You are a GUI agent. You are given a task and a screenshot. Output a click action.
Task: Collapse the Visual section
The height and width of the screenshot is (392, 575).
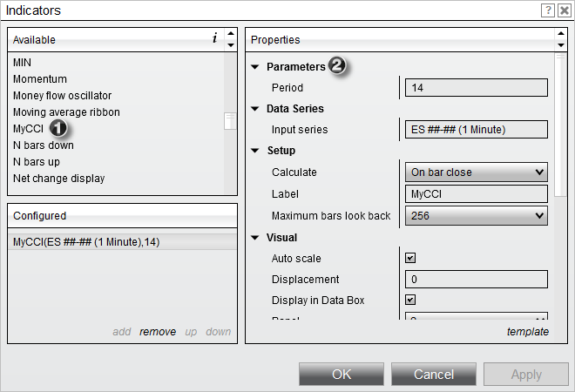tap(255, 238)
